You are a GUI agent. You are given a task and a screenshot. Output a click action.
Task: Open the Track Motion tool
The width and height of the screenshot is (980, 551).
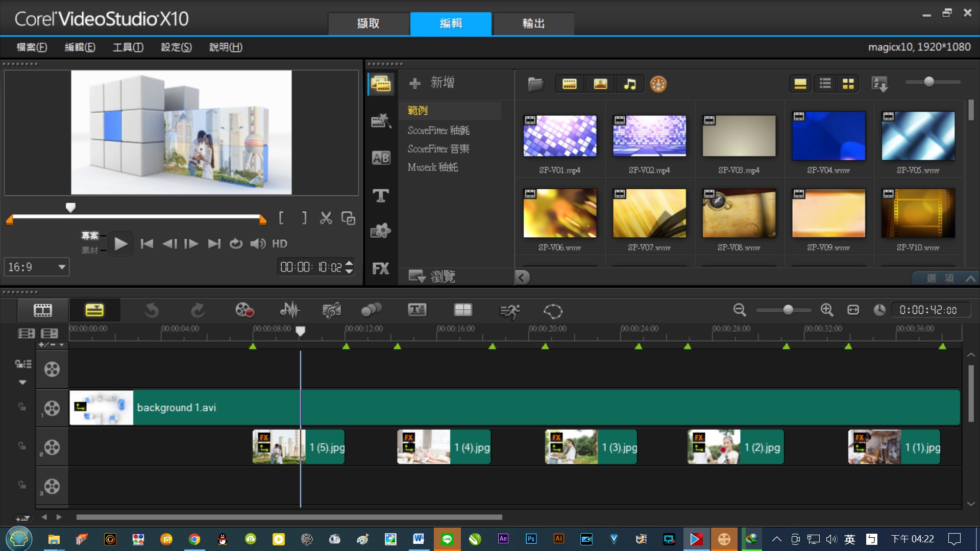371,310
